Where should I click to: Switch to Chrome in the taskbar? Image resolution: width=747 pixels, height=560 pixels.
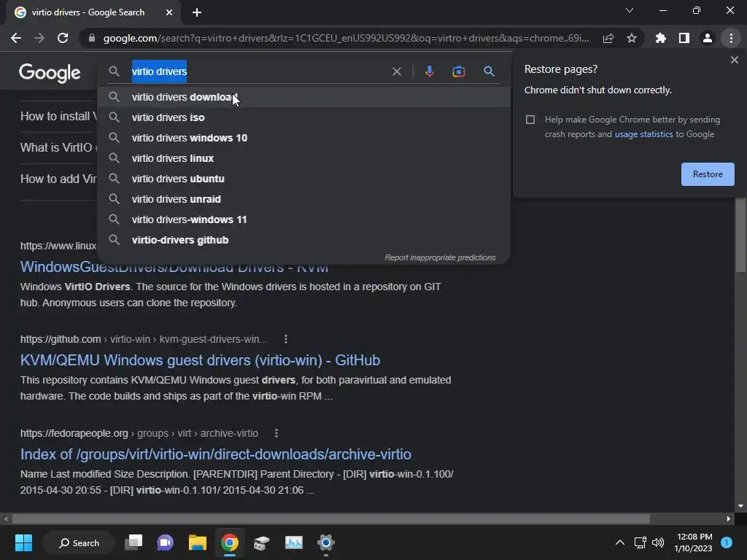(230, 542)
